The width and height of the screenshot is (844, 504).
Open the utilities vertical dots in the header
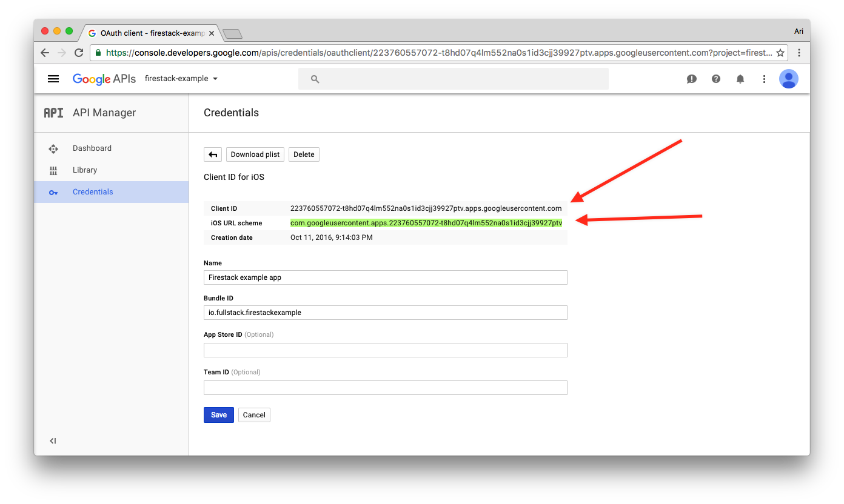pos(765,79)
